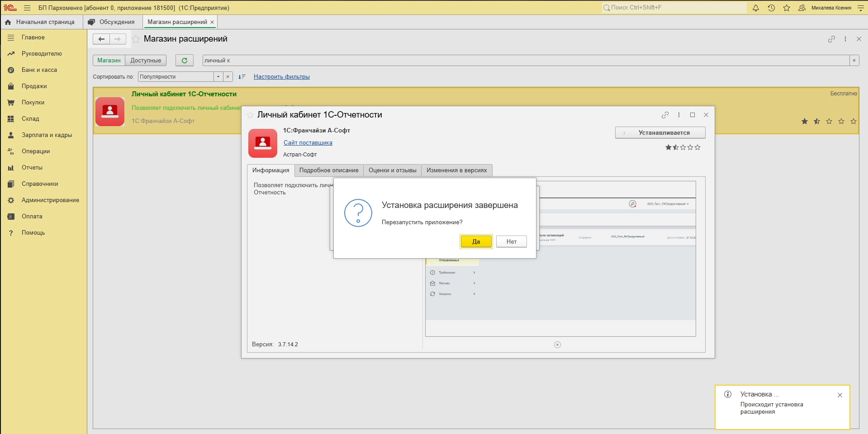The image size is (868, 434).
Task: Switch to Обсуждения tab
Action: 112,22
